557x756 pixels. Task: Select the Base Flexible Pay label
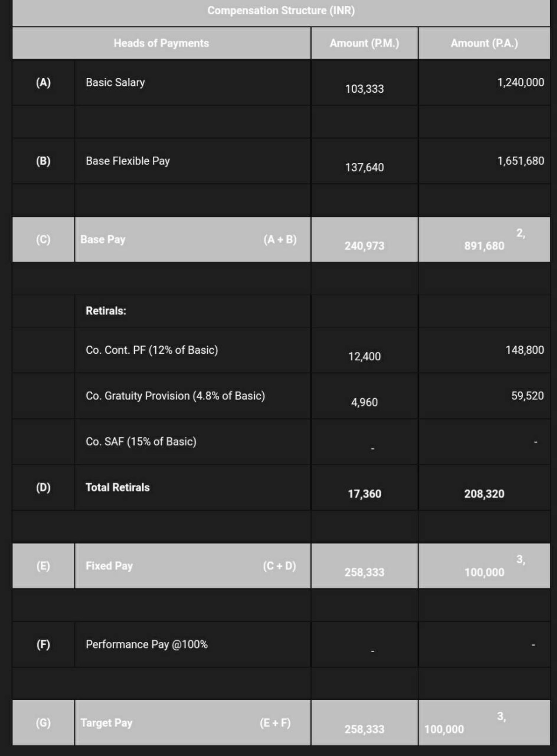point(128,161)
